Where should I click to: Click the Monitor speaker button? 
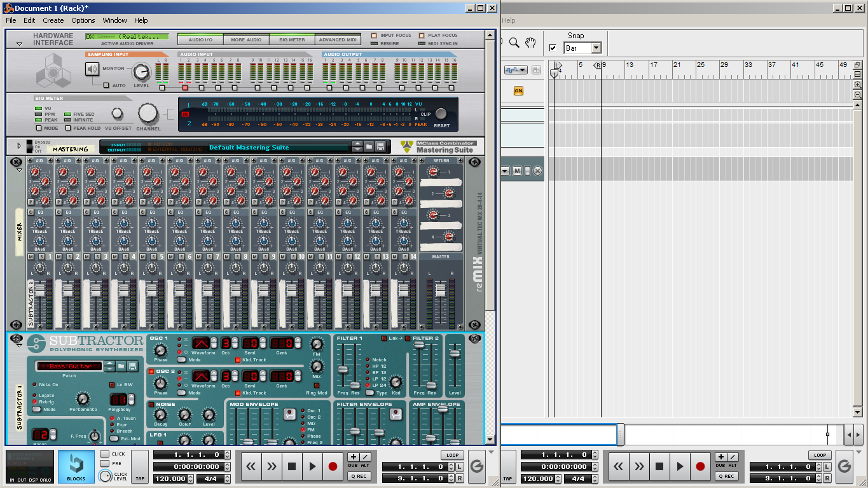pos(93,69)
